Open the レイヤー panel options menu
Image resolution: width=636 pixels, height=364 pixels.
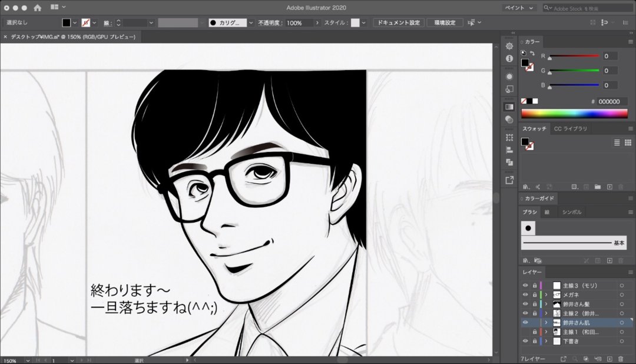(x=630, y=272)
